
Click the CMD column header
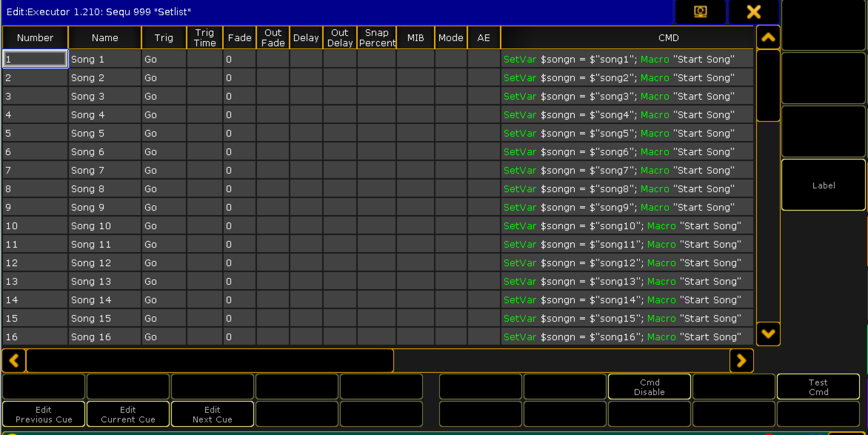click(x=627, y=38)
